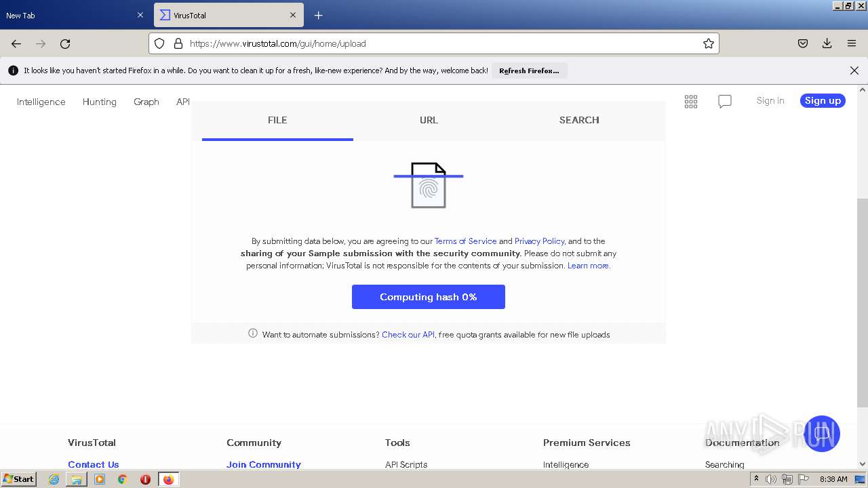Open the Intelligence menu item
Screen dimensions: 868x488
[41, 102]
